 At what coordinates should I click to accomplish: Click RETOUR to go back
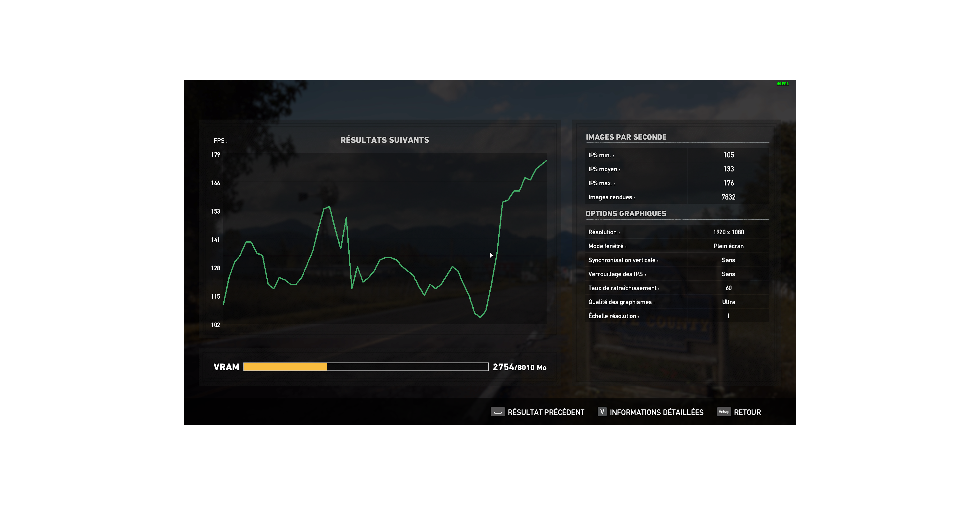[x=747, y=412]
